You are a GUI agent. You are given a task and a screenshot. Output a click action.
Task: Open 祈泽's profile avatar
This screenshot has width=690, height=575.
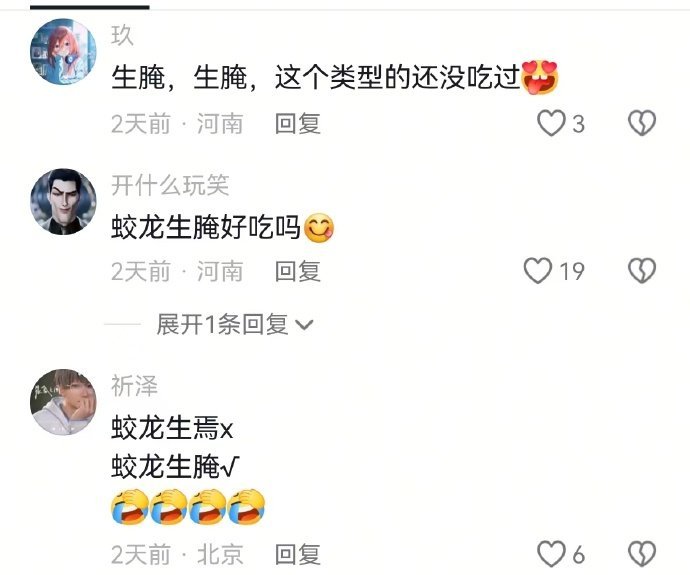click(x=63, y=402)
